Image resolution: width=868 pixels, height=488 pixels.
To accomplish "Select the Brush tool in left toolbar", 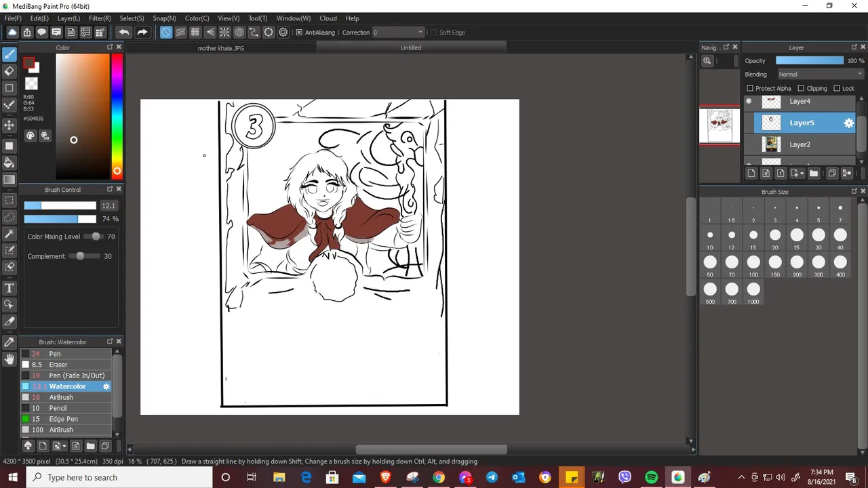I will pyautogui.click(x=9, y=54).
